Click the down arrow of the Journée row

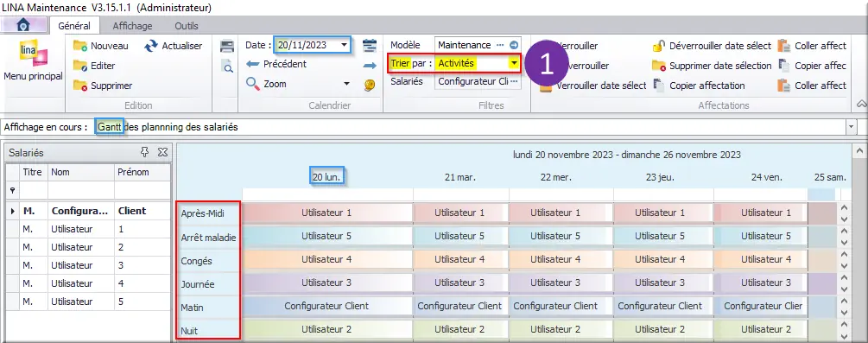(844, 289)
